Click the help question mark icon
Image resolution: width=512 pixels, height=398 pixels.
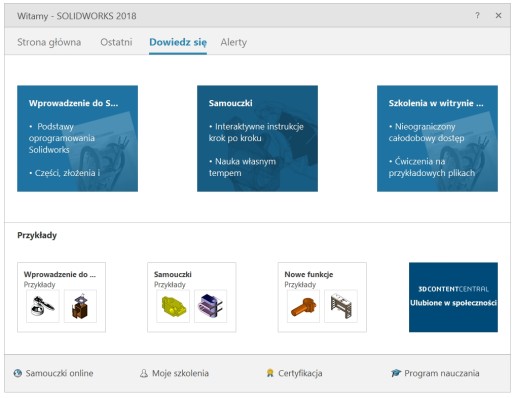point(477,15)
